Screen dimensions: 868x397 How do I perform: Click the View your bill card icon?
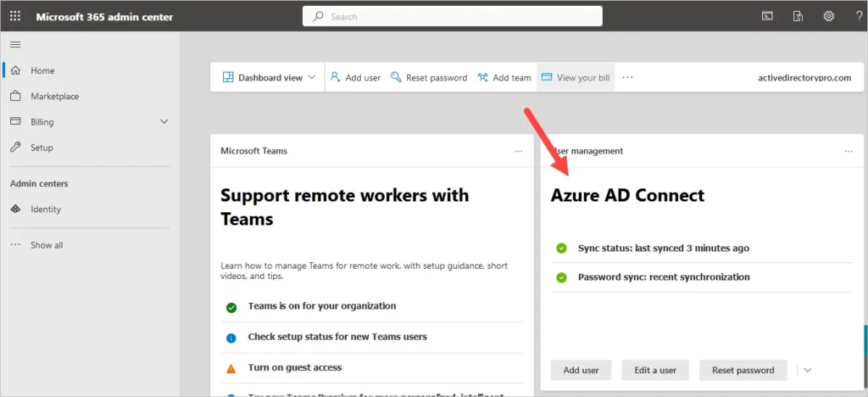click(547, 77)
